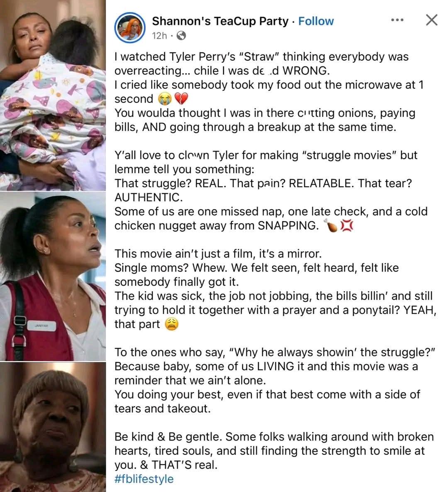Screen dimensions: 448x492
Task: Open the Shannon's TeaCup Party page name
Action: (220, 21)
